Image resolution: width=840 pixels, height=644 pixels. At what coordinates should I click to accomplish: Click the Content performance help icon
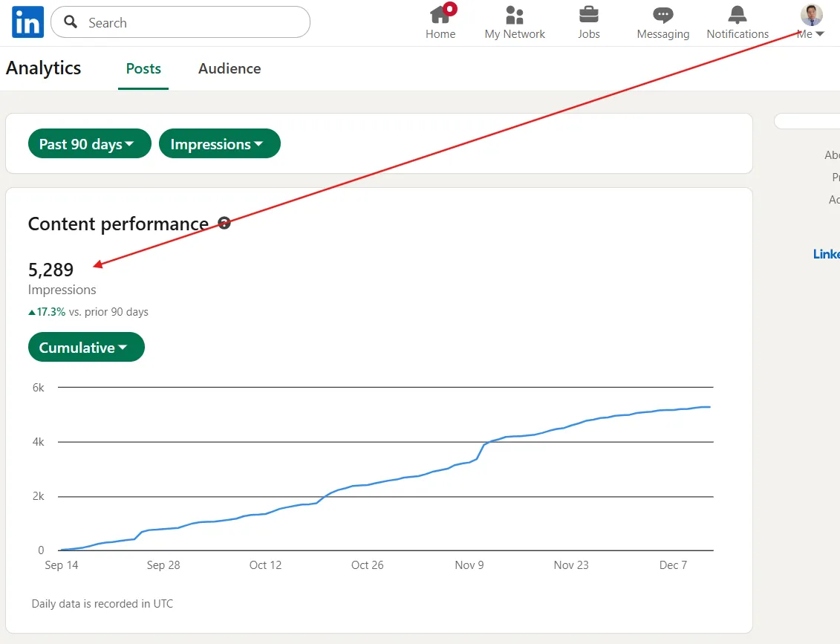tap(224, 224)
